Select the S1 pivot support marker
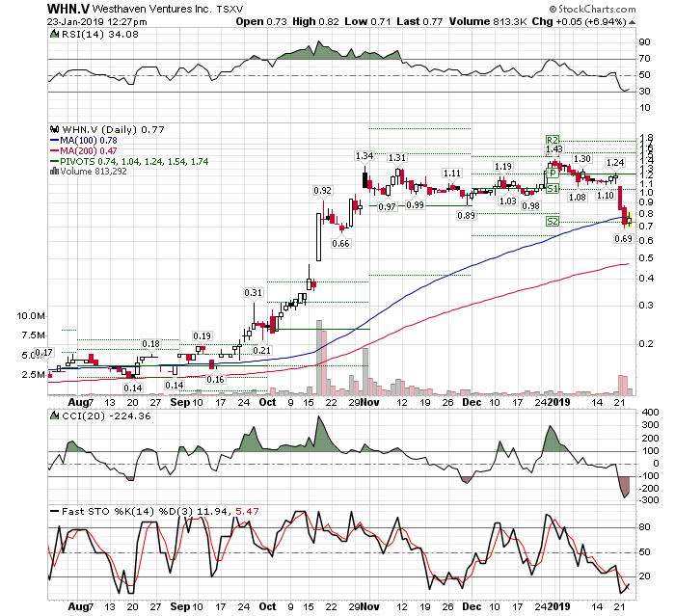 [x=553, y=190]
